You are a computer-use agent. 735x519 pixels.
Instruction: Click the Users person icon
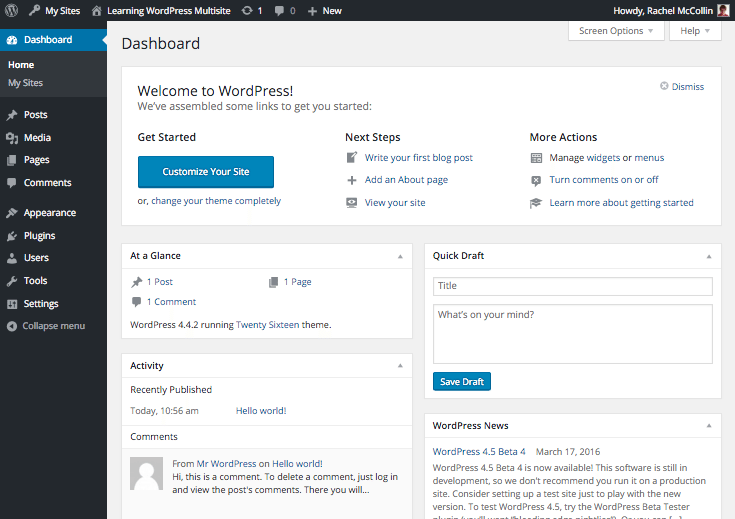click(12, 258)
